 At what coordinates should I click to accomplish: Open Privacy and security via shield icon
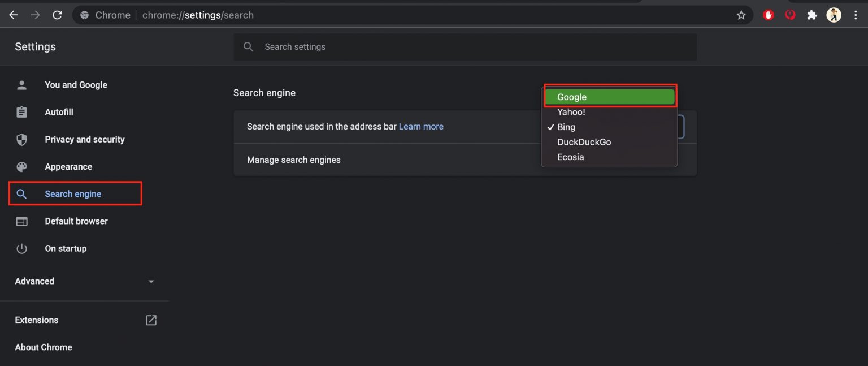(21, 139)
